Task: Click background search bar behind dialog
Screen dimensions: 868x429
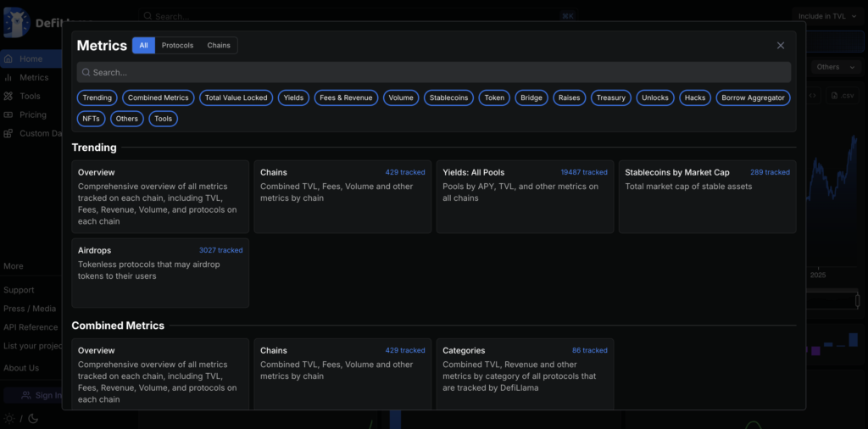Action: pos(357,16)
